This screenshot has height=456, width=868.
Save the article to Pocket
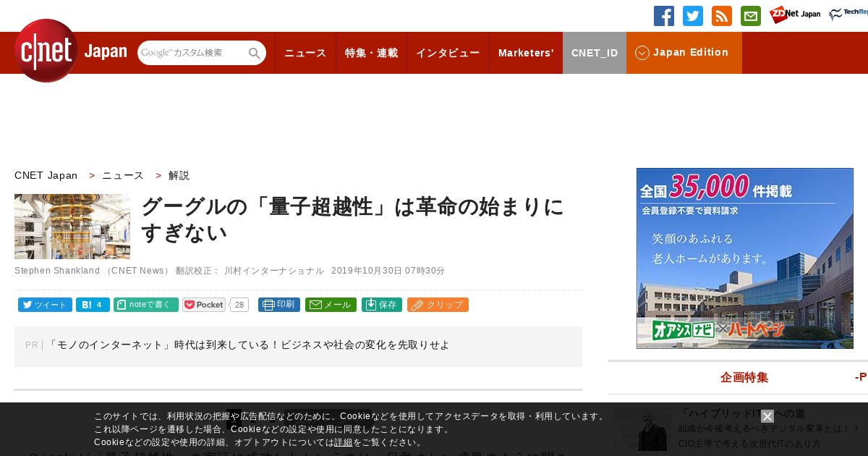click(204, 305)
